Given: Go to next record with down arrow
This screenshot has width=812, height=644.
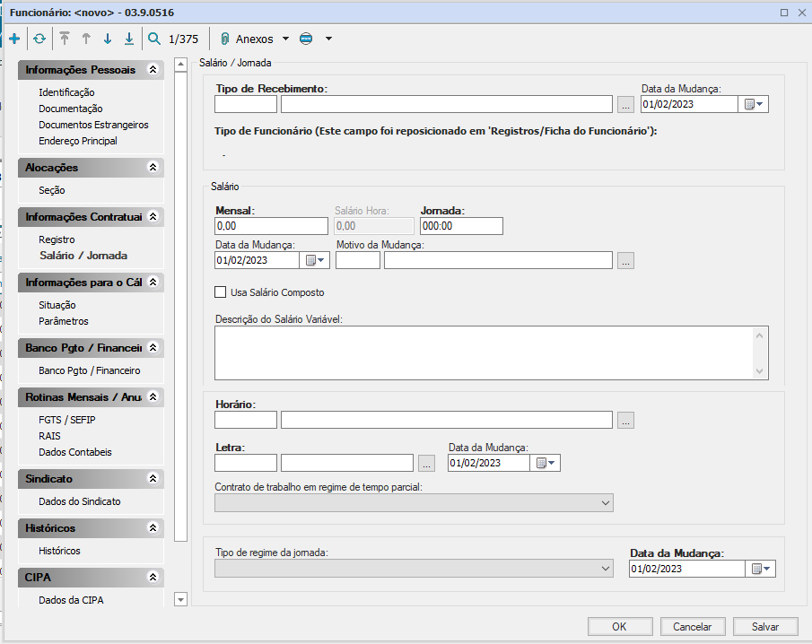Looking at the screenshot, I should (108, 39).
